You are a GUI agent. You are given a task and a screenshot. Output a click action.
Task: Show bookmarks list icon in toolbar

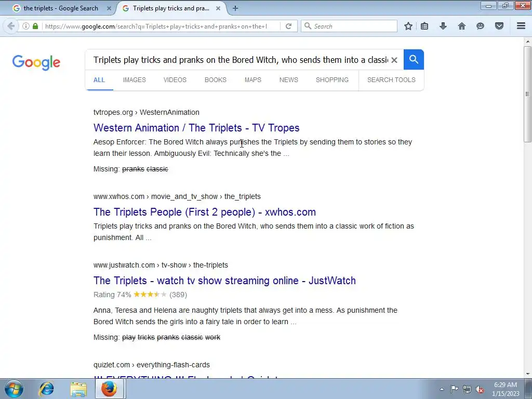coord(424,26)
